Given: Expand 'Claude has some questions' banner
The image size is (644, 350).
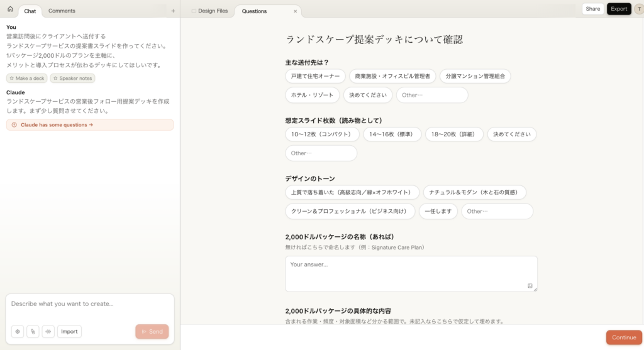Looking at the screenshot, I should pos(90,125).
